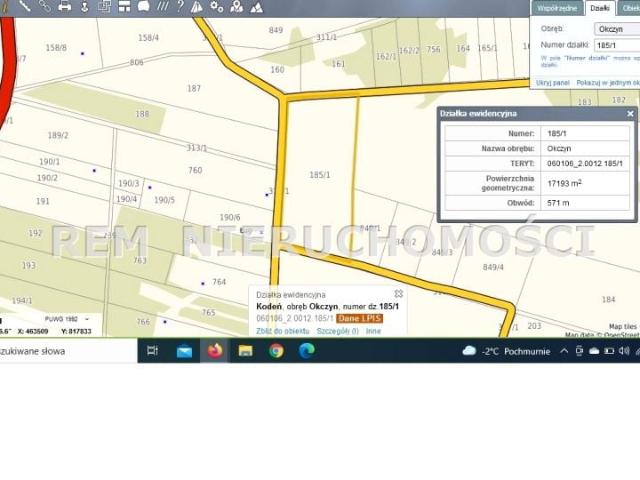The height and width of the screenshot is (480, 640).
Task: Click Zbliż do obiektu link in popup
Action: [283, 330]
